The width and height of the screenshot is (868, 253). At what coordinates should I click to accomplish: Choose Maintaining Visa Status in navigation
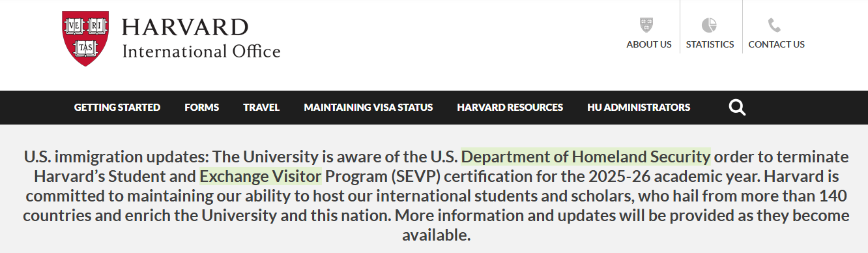(x=368, y=108)
